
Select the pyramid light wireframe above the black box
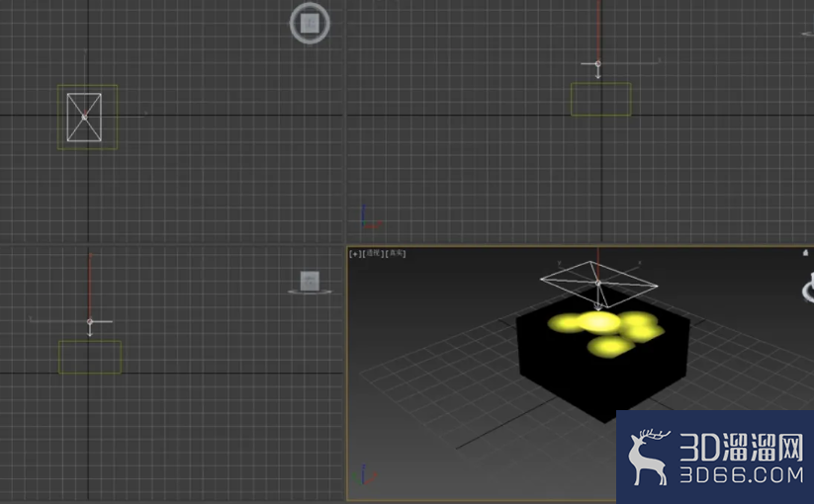tap(598, 283)
